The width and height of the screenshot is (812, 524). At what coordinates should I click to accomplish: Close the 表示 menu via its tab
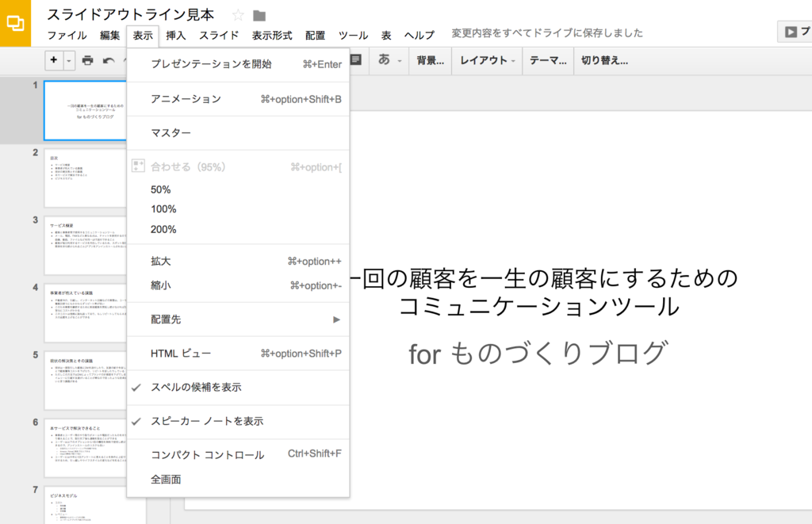tap(143, 35)
